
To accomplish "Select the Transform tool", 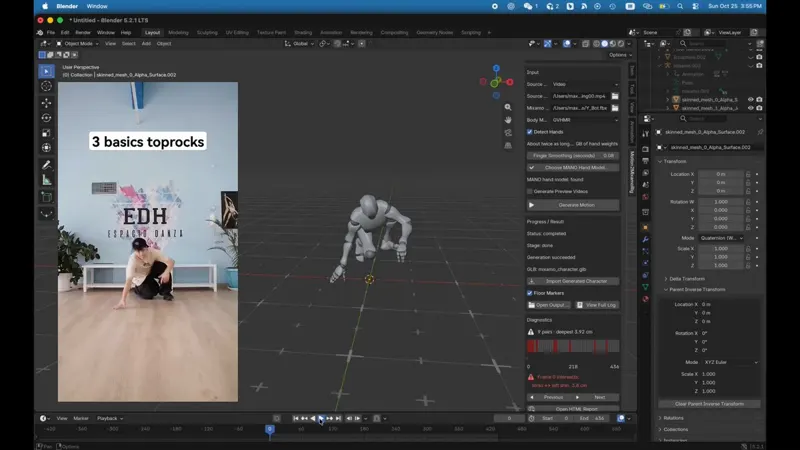I will coord(46,148).
